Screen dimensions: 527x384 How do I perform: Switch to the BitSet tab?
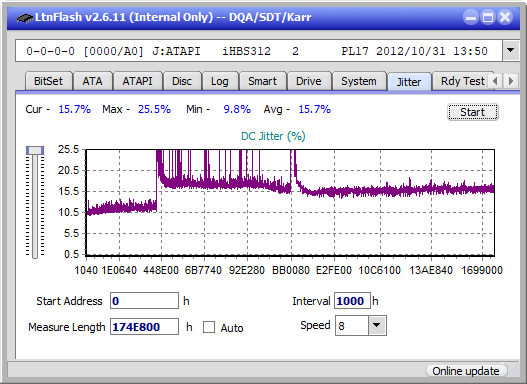(x=48, y=81)
